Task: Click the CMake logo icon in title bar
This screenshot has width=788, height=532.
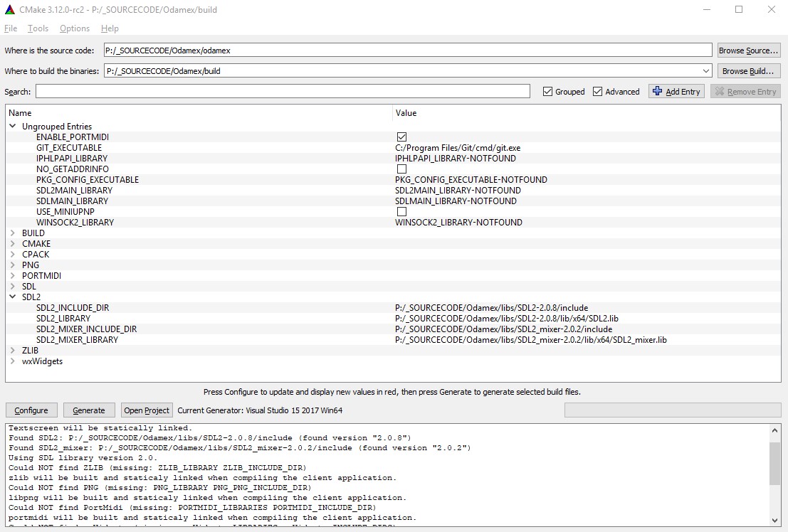Action: [9, 9]
